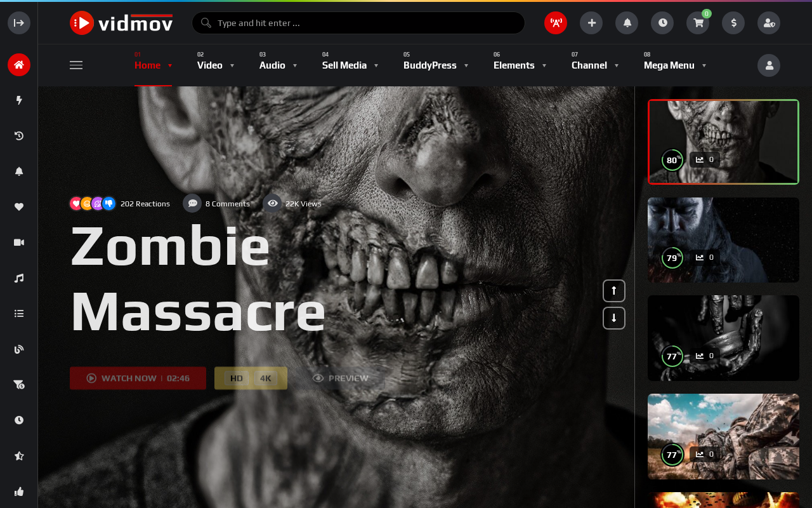Click the comments speech bubble icon
This screenshot has width=812, height=508.
[192, 203]
